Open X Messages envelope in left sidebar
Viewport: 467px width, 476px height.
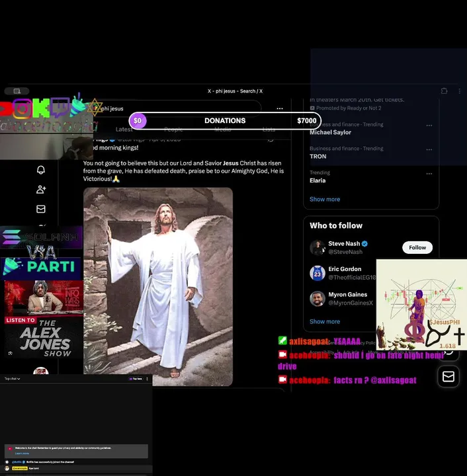click(41, 209)
